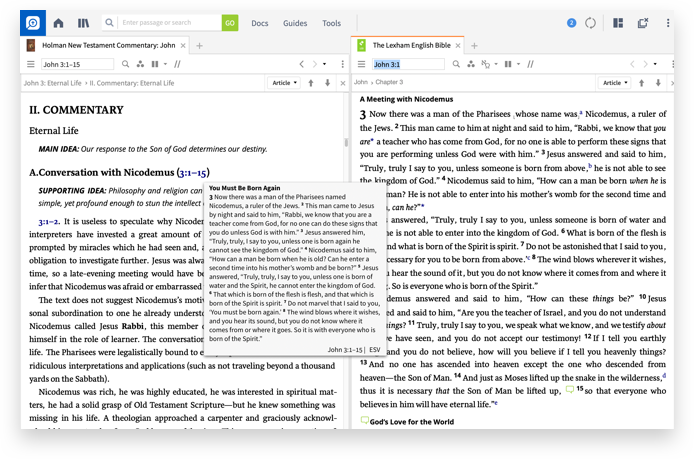Open the Guides menu
694x459 pixels.
point(295,23)
